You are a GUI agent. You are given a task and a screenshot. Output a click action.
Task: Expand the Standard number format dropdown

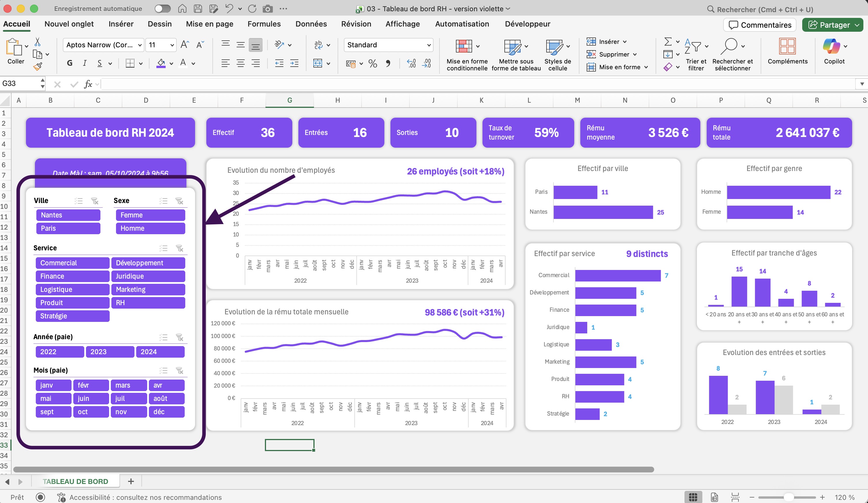click(x=429, y=45)
